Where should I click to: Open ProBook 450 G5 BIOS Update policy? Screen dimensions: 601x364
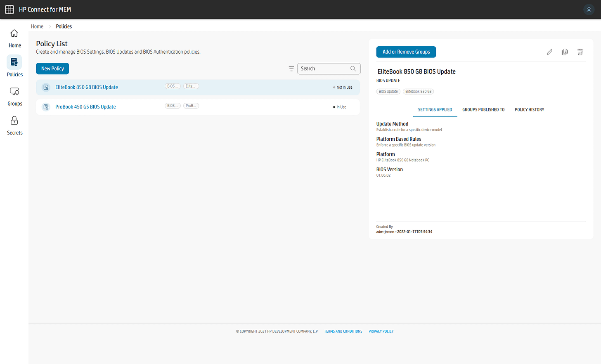85,107
